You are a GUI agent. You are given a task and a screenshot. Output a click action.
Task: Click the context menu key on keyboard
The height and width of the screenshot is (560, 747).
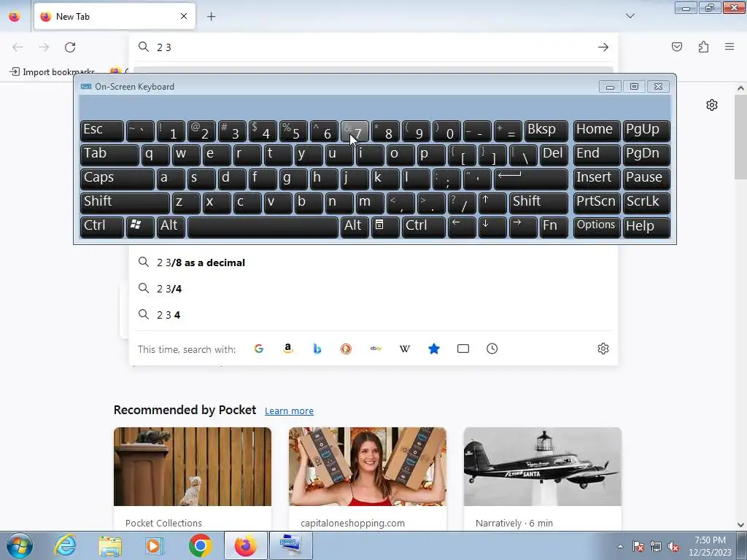384,226
